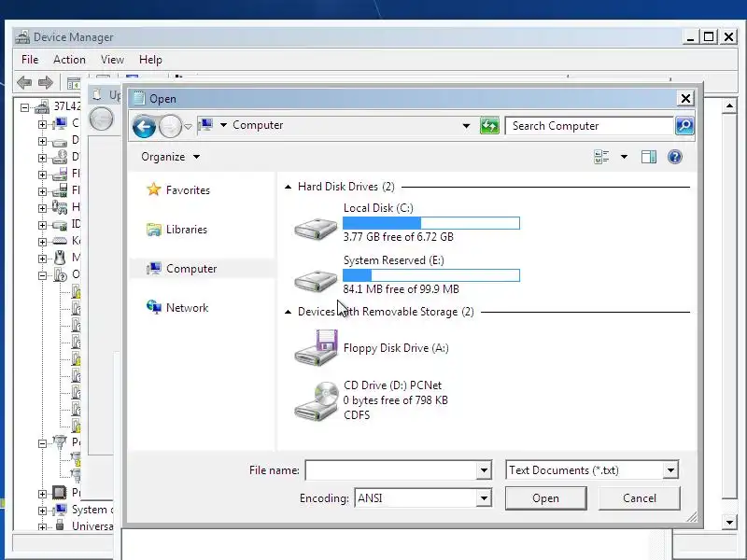Click the File name input box
This screenshot has height=560, width=747.
coord(391,470)
